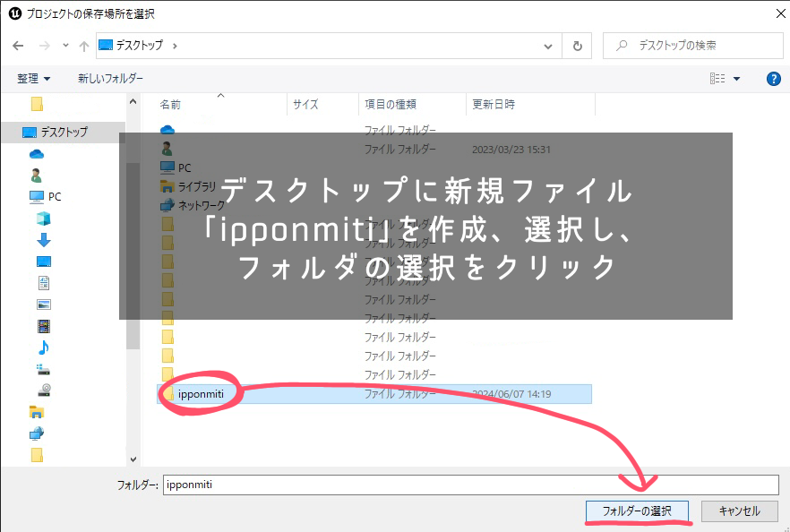The image size is (790, 532).
Task: Click the blue help question mark icon
Action: (774, 79)
